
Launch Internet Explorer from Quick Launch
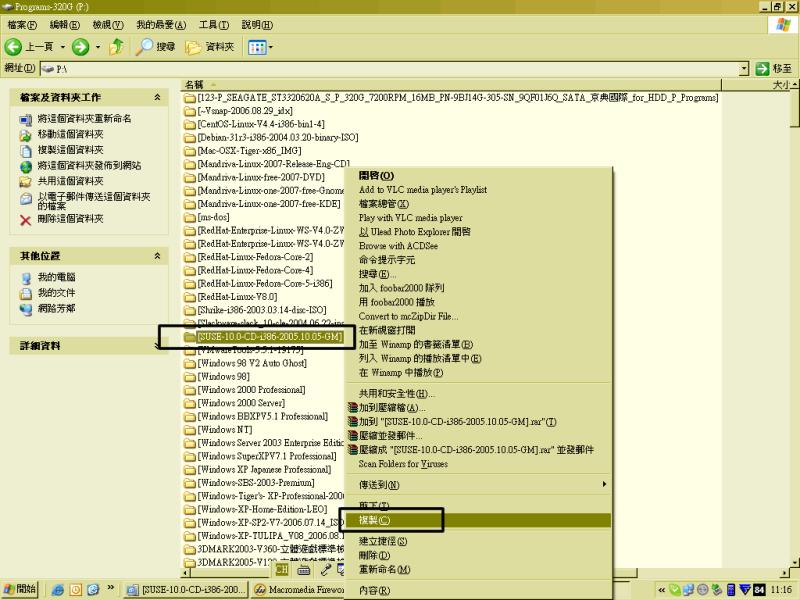(58, 590)
